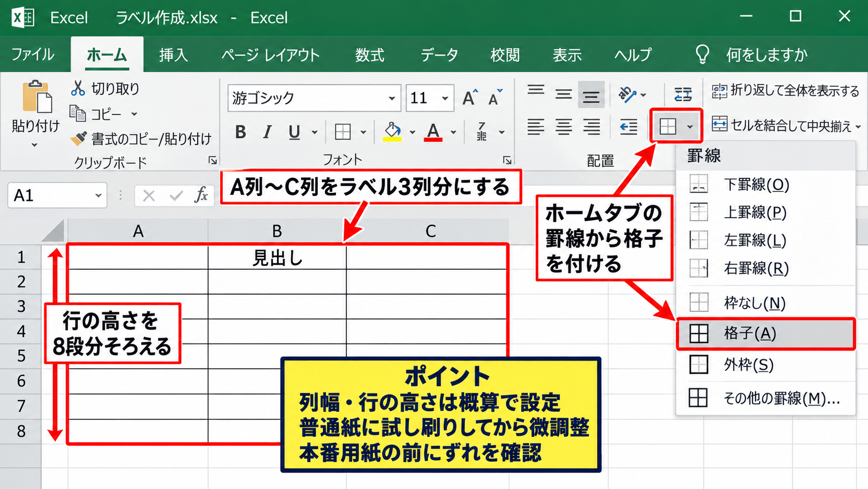Toggle Italic formatting
Screen dimensions: 868x489
(x=267, y=132)
